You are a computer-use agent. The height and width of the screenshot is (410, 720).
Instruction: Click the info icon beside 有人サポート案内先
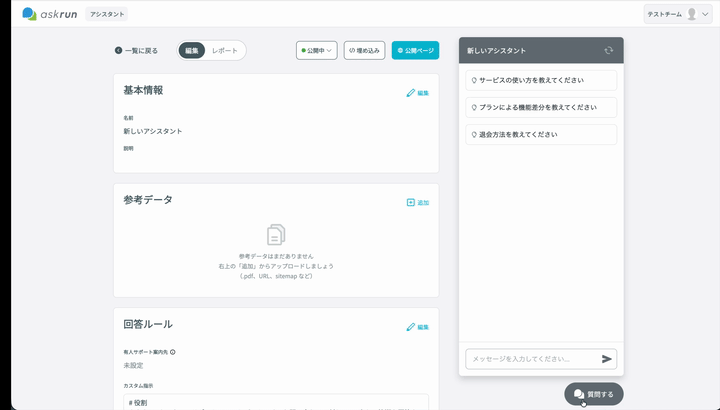coord(173,352)
